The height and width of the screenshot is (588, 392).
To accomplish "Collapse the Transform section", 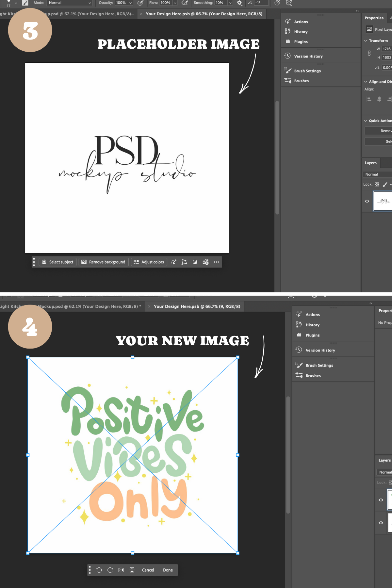I will 366,41.
